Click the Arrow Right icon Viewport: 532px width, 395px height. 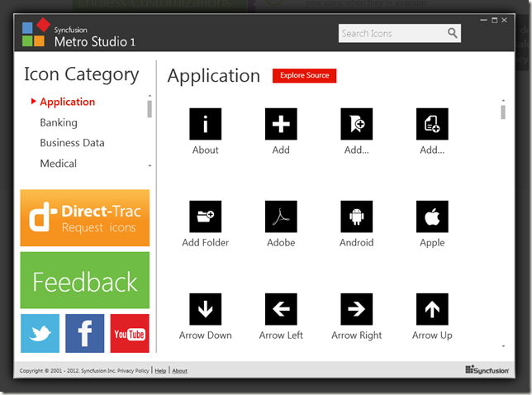click(x=357, y=309)
